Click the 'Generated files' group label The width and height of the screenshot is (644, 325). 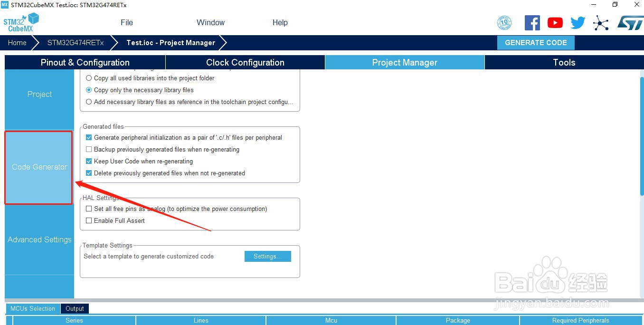[103, 126]
